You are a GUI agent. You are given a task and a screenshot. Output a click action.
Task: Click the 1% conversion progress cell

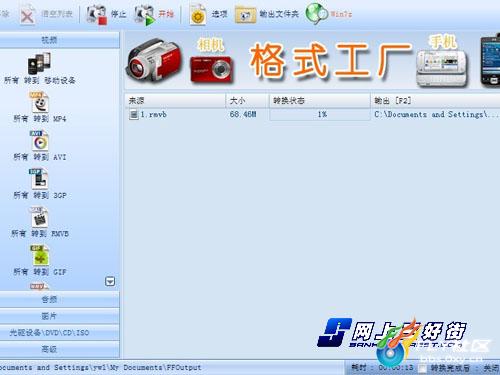[x=320, y=115]
